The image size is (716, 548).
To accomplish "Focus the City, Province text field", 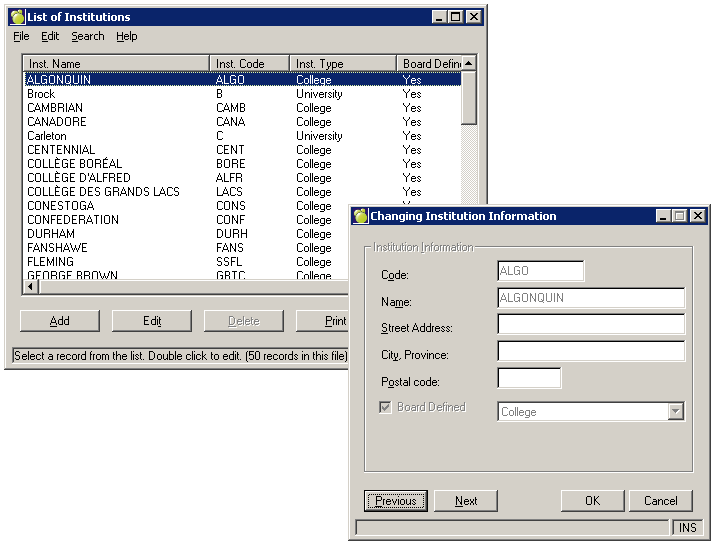I will click(x=590, y=351).
